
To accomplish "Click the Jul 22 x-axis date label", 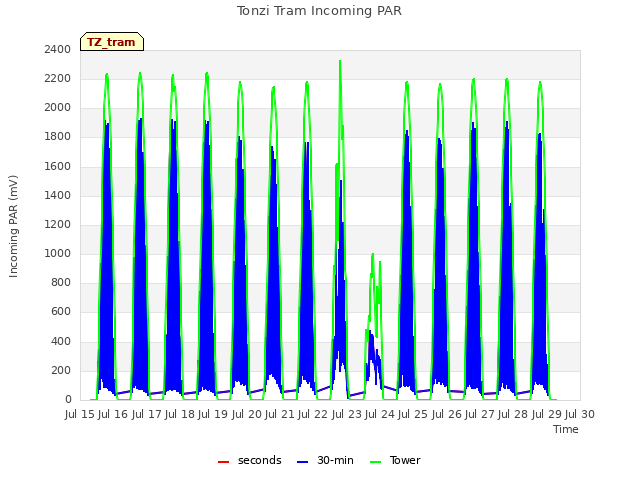I will tap(313, 414).
